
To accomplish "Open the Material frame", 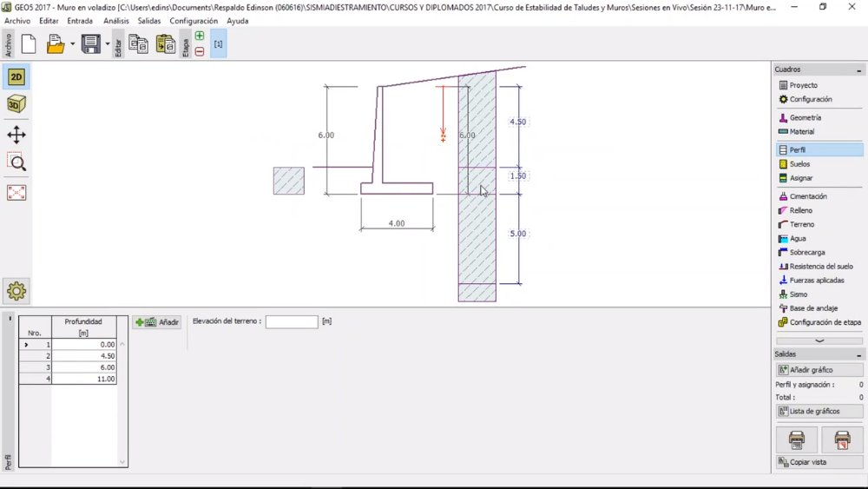I will 819,131.
